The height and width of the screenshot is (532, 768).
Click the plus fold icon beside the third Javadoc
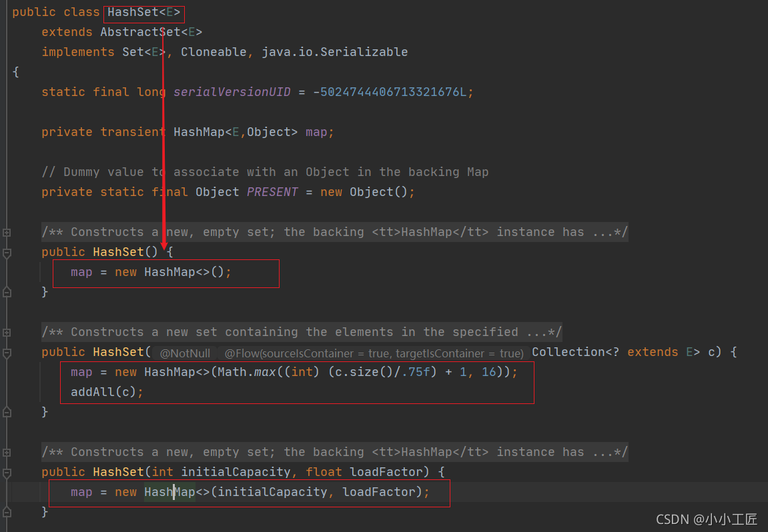[x=7, y=451]
